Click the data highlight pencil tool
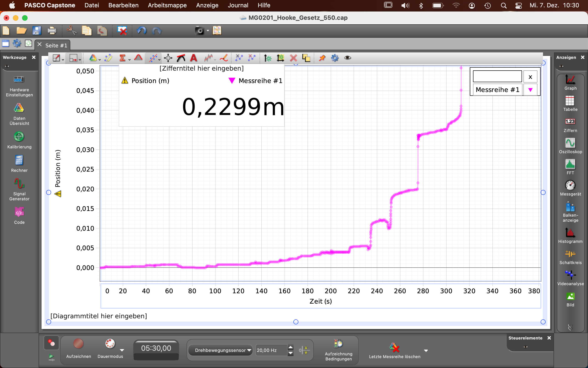The height and width of the screenshot is (368, 588). [108, 58]
